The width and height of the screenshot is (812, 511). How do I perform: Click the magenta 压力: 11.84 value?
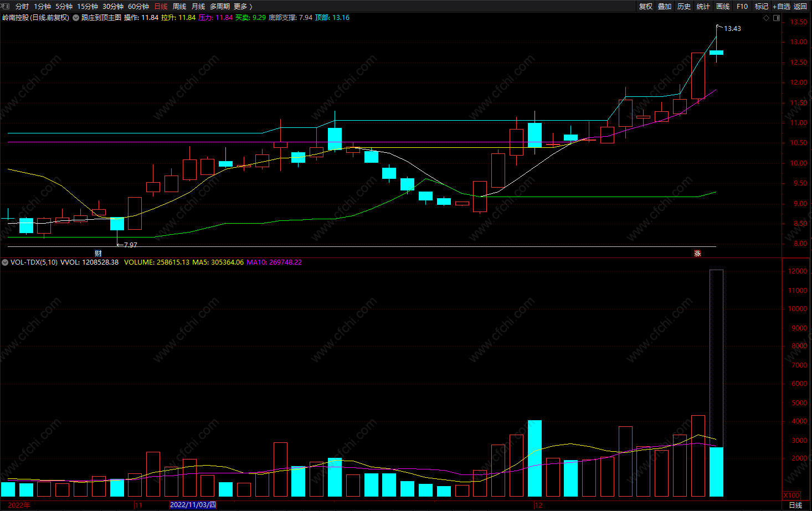click(215, 18)
